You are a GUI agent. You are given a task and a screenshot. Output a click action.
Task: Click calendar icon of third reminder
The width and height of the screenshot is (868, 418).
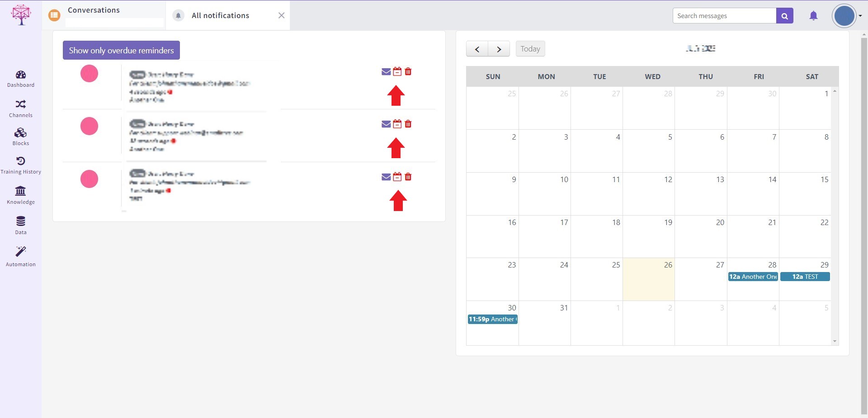pyautogui.click(x=397, y=177)
